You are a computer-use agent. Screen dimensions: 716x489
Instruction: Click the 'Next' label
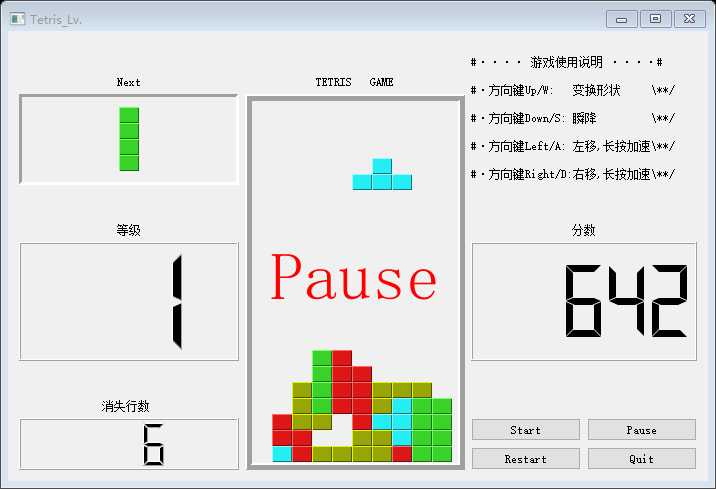pyautogui.click(x=128, y=82)
